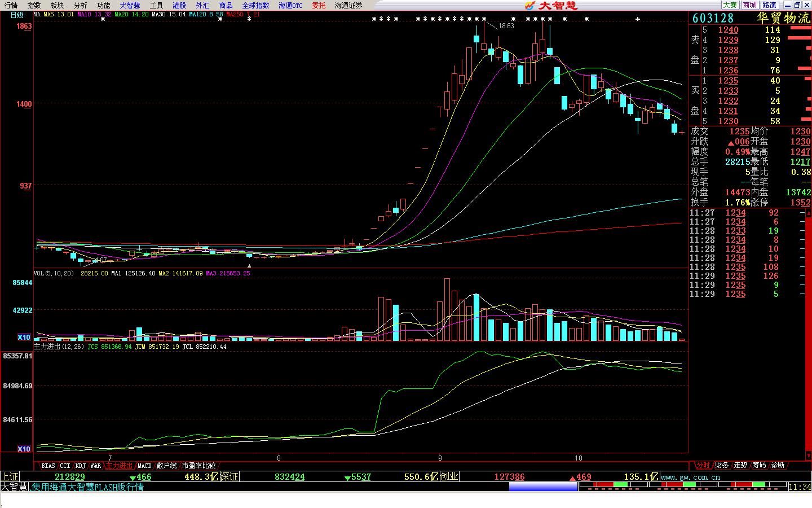Click the VOL(5,10,20) indicator label
The width and height of the screenshot is (812, 508).
(x=54, y=273)
